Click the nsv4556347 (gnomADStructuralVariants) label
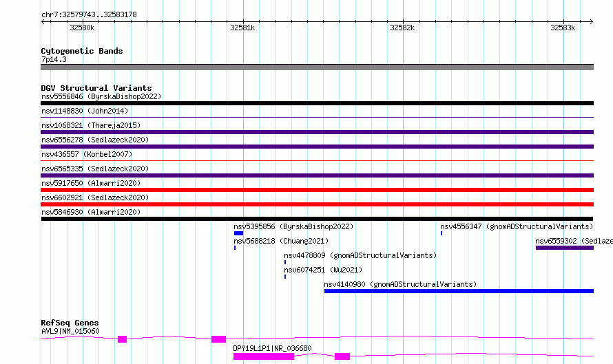 coord(517,226)
